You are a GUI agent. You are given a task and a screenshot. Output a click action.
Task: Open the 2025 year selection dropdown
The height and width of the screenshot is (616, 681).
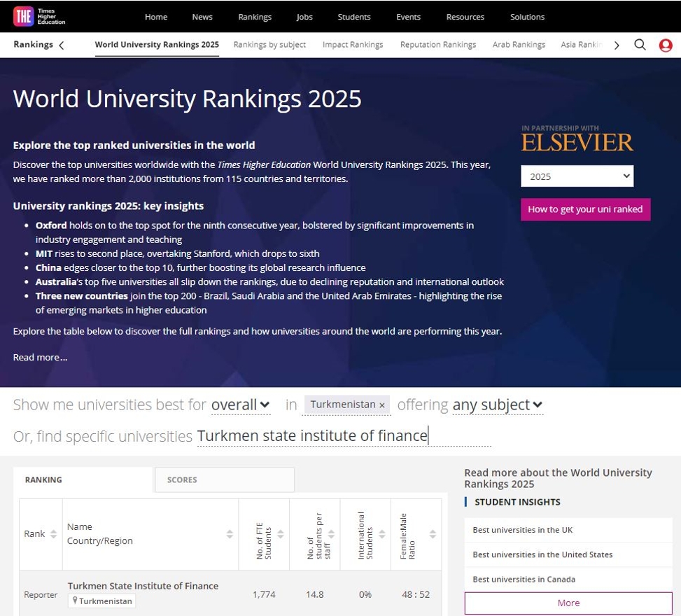577,176
